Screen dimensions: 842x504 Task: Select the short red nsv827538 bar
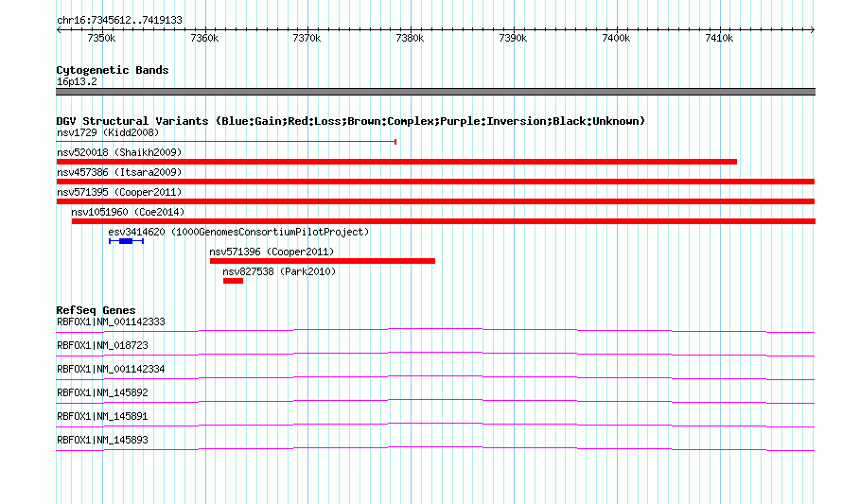click(233, 281)
